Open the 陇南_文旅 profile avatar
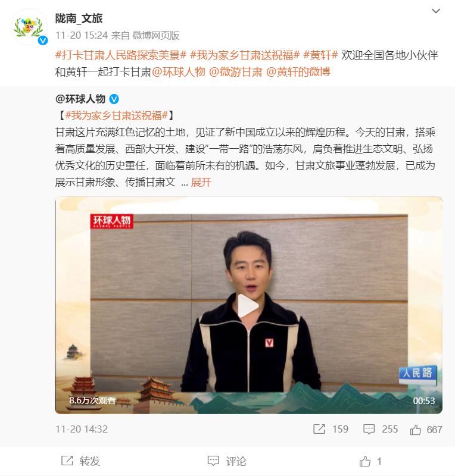 tap(29, 27)
